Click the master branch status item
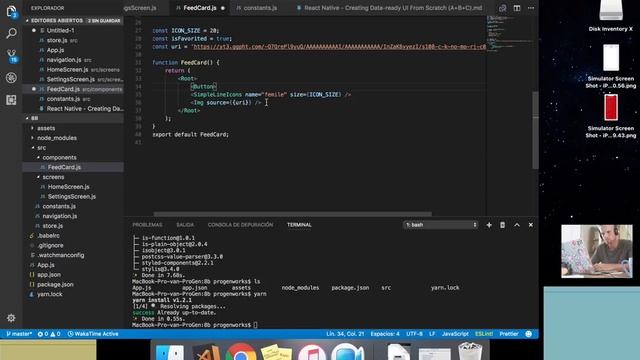The height and width of the screenshot is (360, 640). coord(19,334)
